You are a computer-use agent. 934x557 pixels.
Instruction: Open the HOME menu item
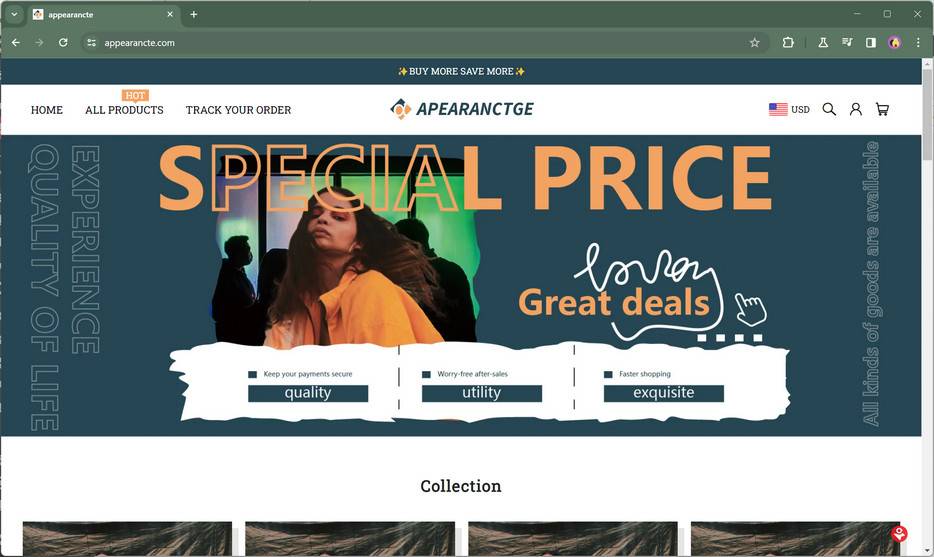click(x=46, y=110)
